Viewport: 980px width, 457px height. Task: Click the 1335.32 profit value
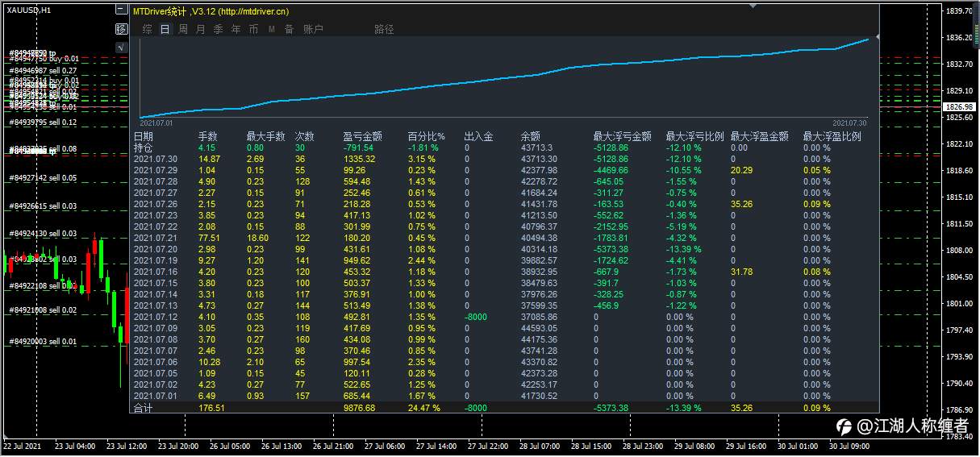click(359, 159)
